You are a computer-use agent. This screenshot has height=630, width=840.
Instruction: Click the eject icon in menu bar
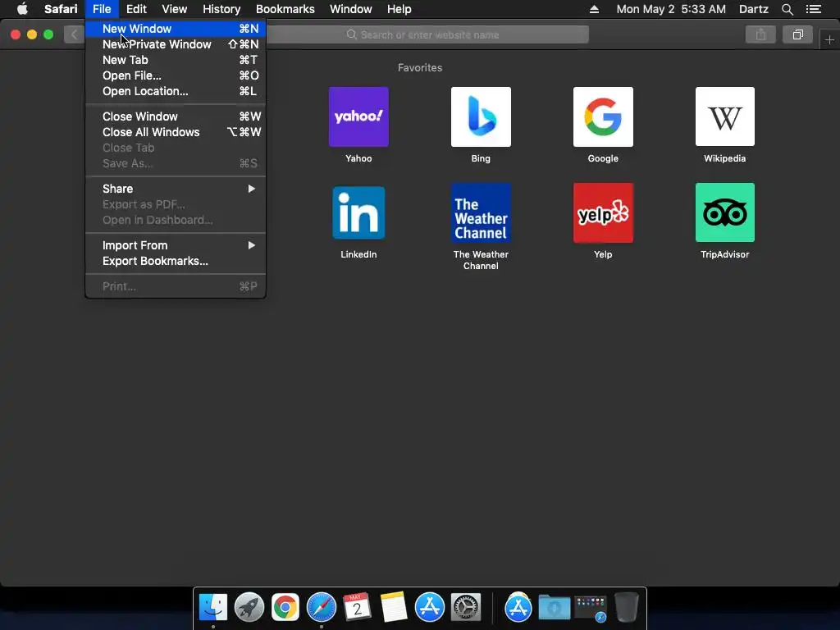click(x=594, y=9)
